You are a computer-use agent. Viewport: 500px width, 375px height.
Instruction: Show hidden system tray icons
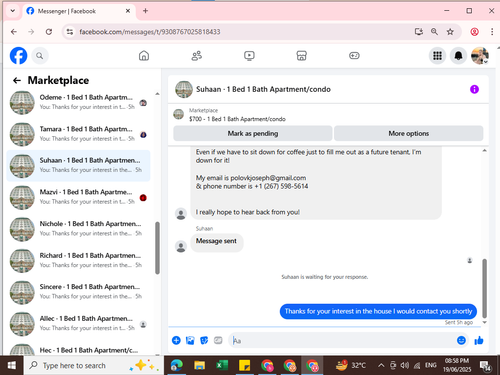(x=381, y=366)
